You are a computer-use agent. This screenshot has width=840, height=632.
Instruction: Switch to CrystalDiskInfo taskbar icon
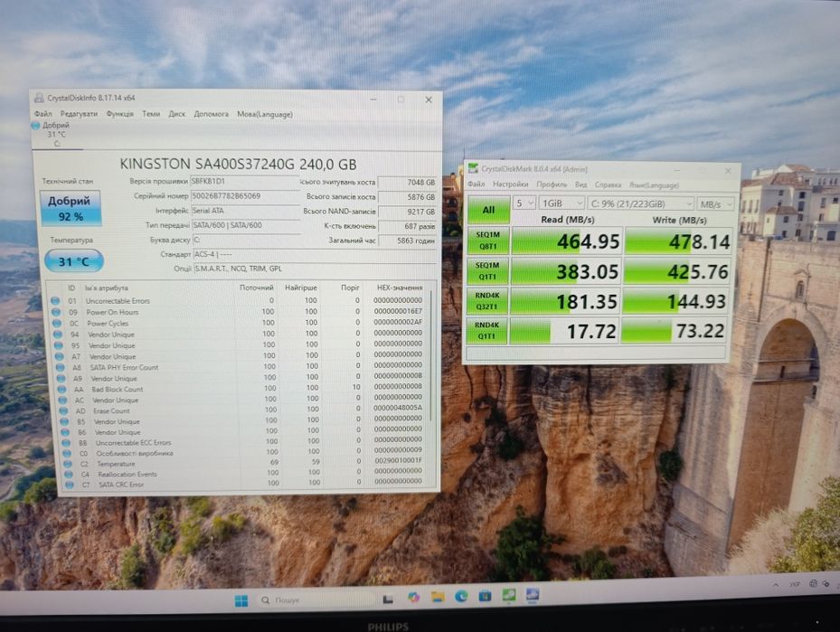(533, 595)
